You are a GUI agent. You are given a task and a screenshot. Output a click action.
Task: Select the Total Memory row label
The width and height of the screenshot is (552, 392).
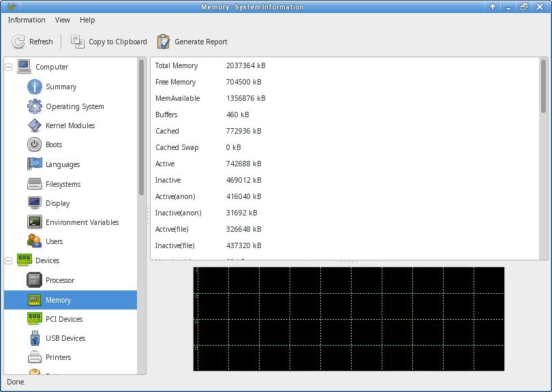177,65
